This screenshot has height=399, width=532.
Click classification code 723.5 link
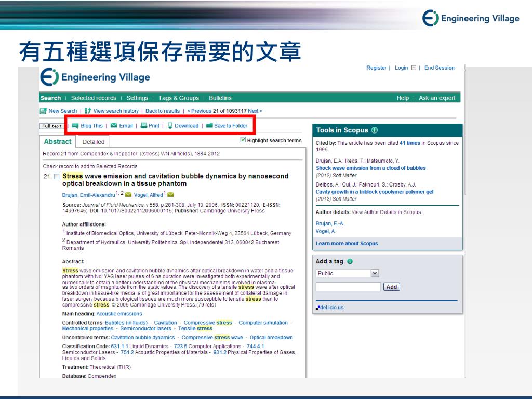pos(180,347)
